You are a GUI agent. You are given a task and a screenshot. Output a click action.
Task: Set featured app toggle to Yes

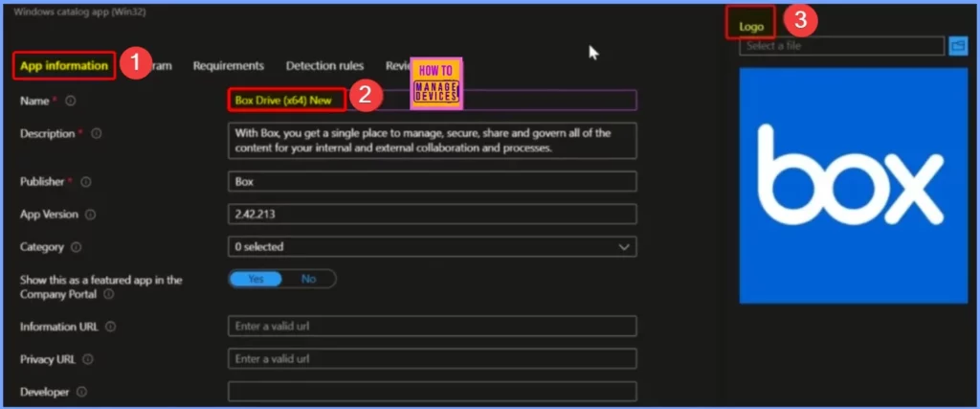click(x=256, y=279)
